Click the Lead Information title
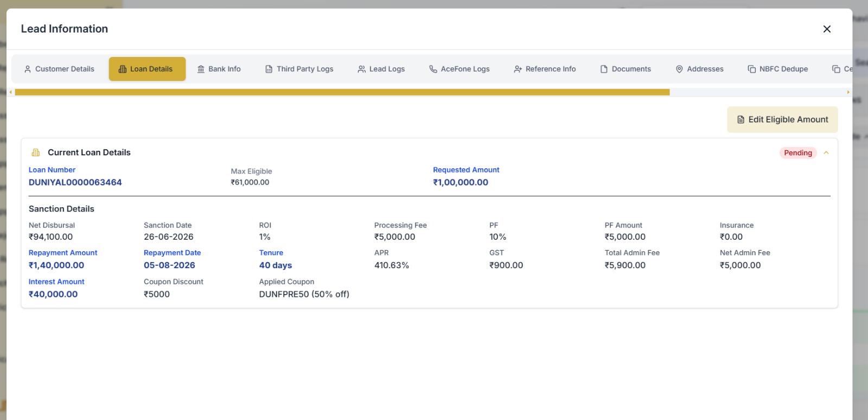The image size is (868, 420). (65, 29)
